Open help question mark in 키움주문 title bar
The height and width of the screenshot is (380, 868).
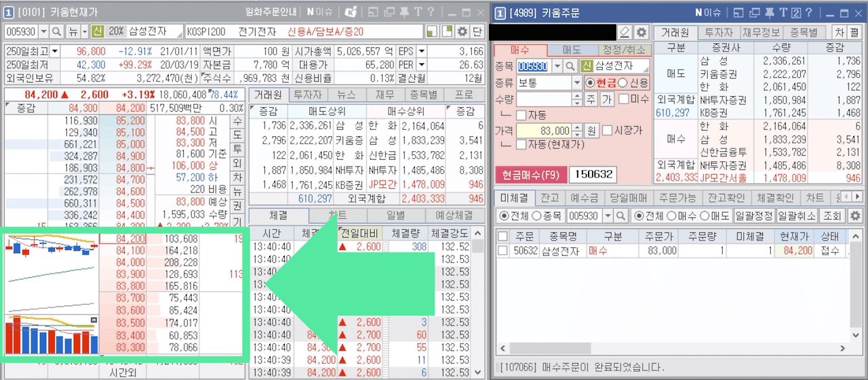pos(810,12)
